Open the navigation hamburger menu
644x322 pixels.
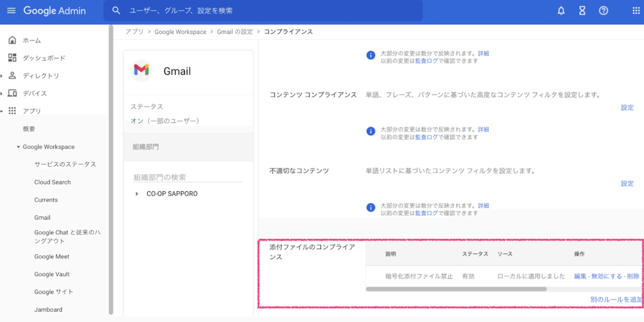pyautogui.click(x=11, y=11)
